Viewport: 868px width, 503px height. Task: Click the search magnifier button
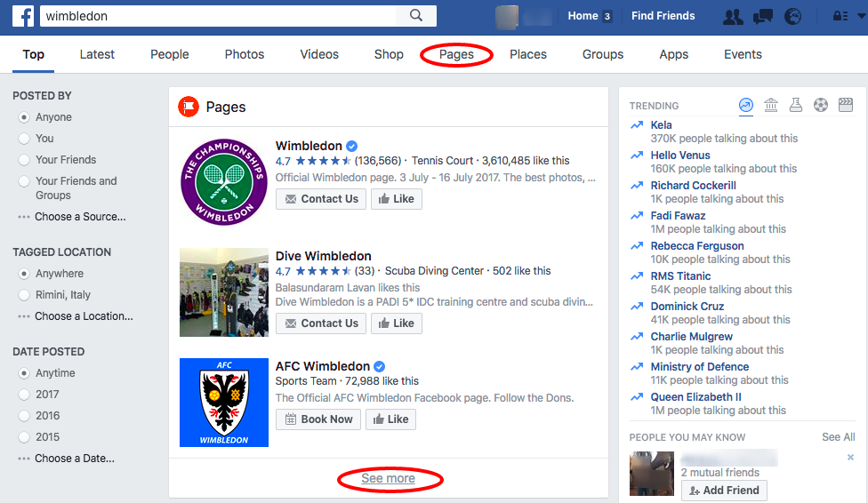[416, 15]
